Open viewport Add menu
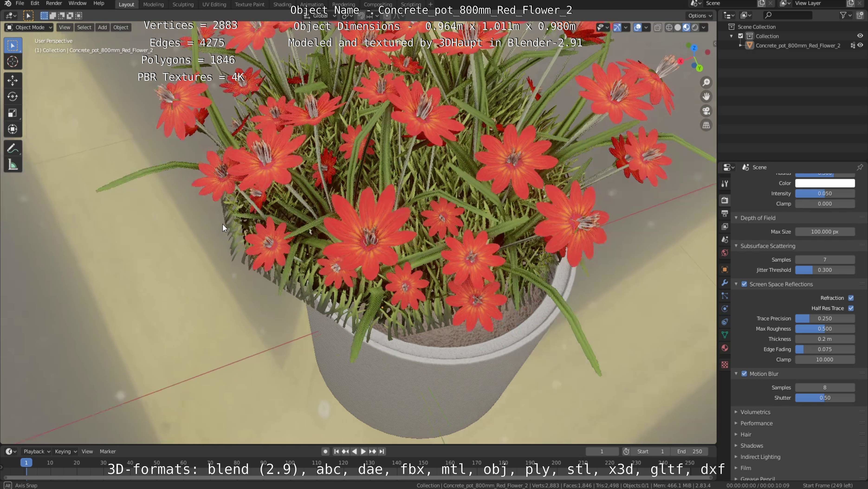The width and height of the screenshot is (868, 489). click(x=102, y=27)
